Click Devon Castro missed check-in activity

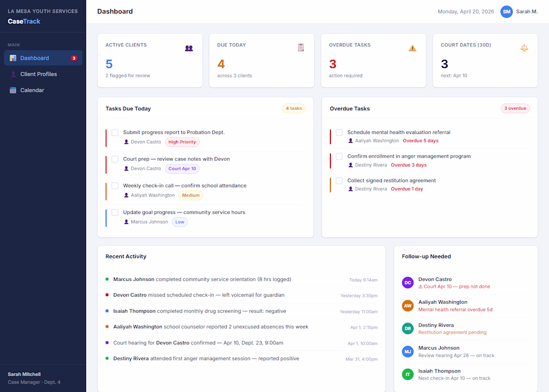pyautogui.click(x=242, y=295)
